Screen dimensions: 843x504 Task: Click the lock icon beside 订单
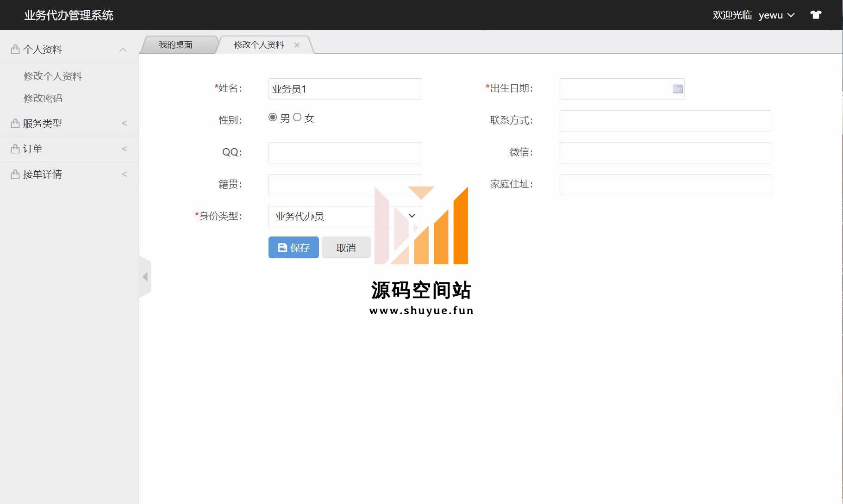15,149
